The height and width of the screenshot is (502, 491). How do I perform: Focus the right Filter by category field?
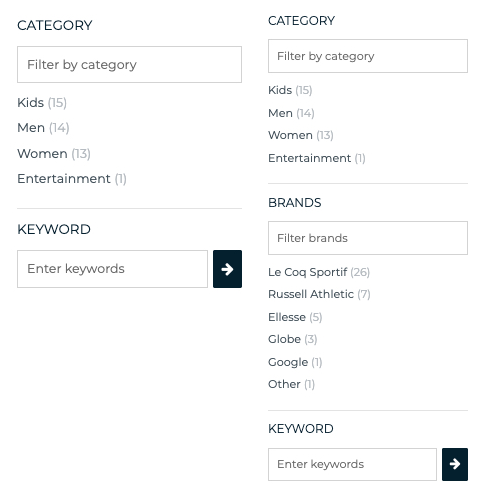(368, 56)
